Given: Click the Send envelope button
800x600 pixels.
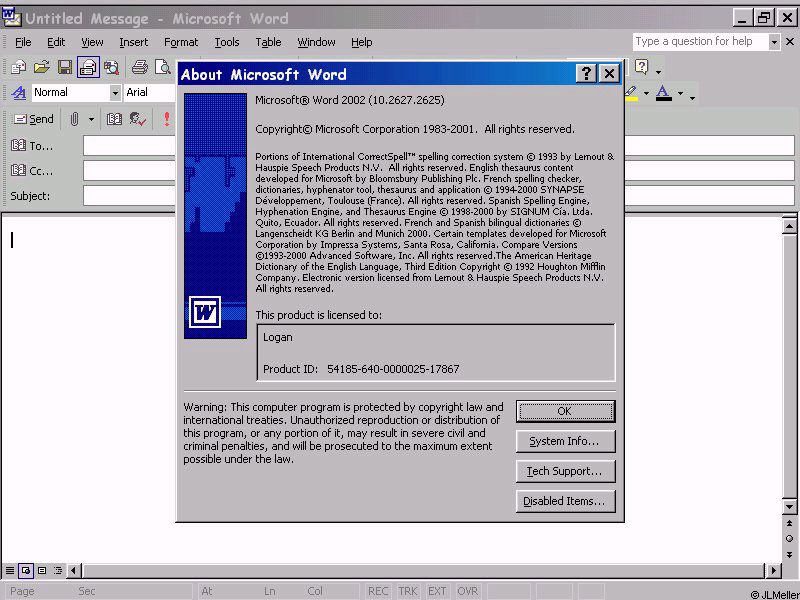Looking at the screenshot, I should 34,119.
